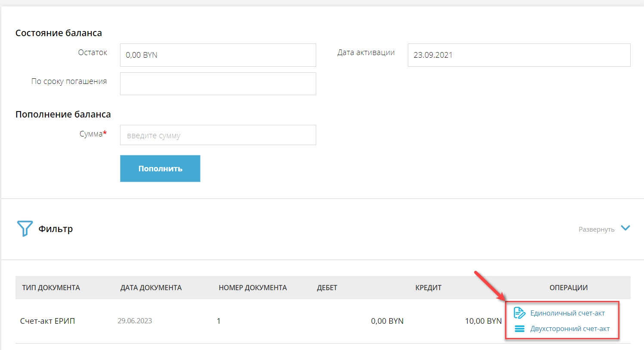
Task: Click the ОПЕРАЦИИ column header
Action: point(568,288)
